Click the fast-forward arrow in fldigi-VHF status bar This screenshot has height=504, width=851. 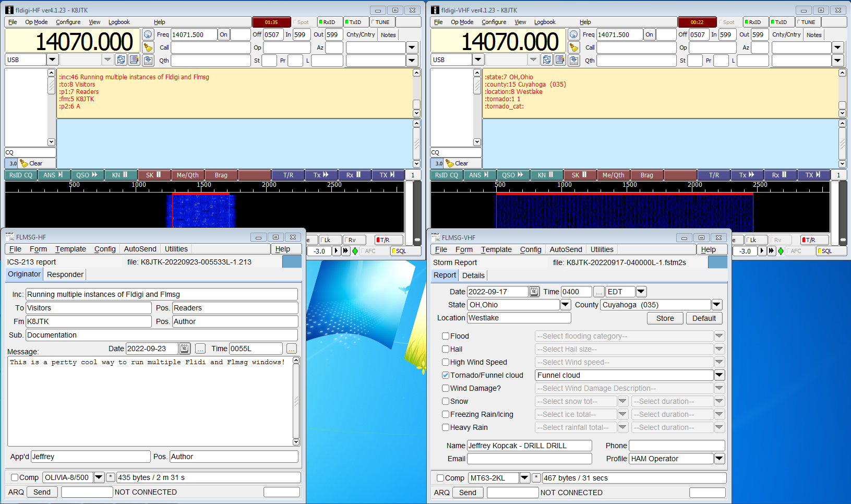[x=771, y=251]
